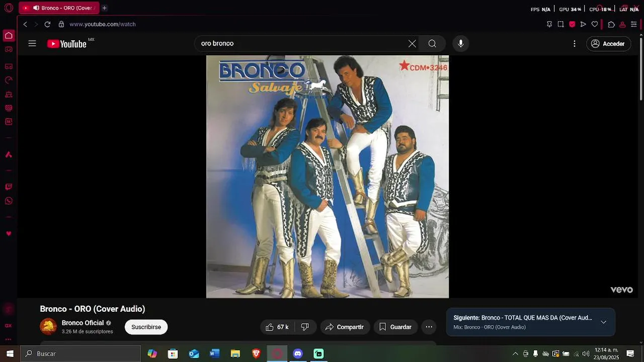
Task: Open Word from the taskbar
Action: click(x=215, y=353)
